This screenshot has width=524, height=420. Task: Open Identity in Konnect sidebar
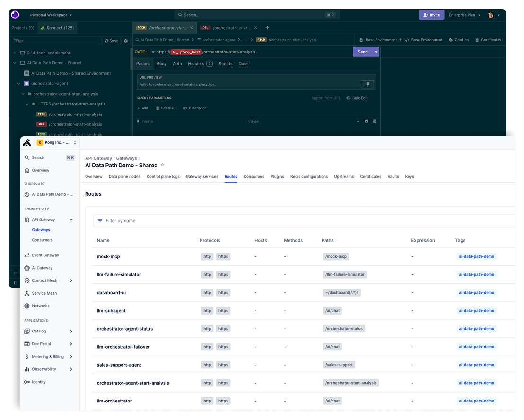[35, 382]
